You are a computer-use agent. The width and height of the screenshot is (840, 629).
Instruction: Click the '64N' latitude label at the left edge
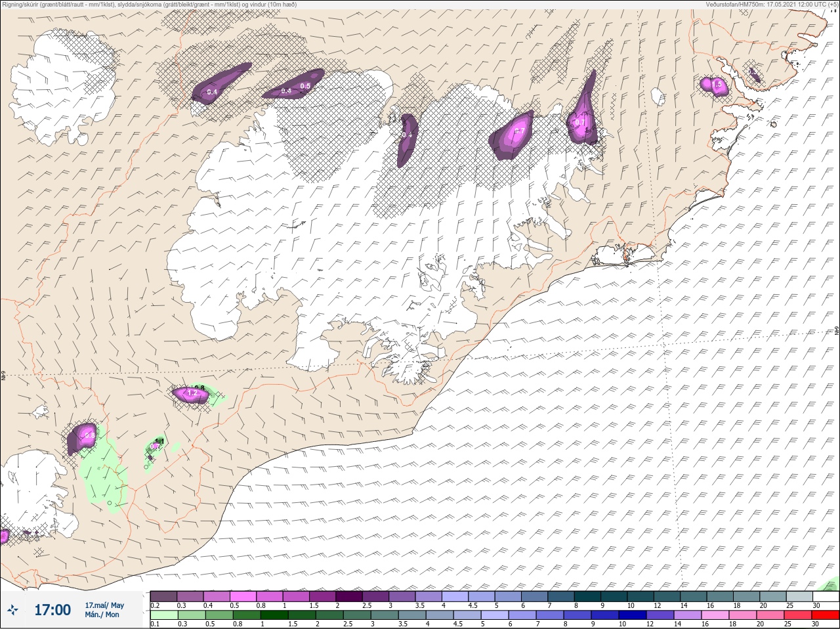[x=3, y=377]
